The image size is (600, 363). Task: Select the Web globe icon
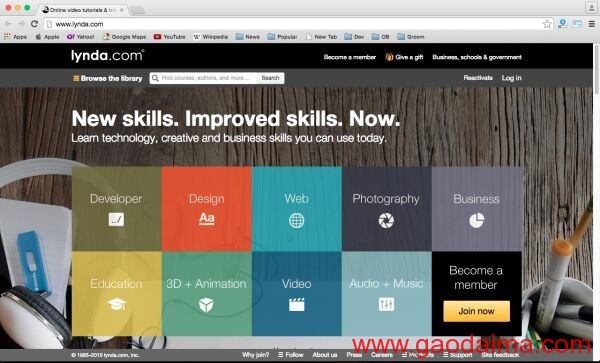click(x=297, y=221)
